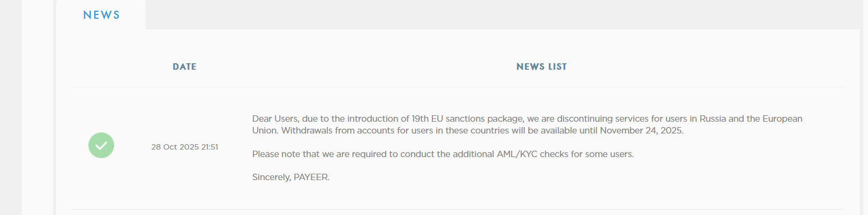Click the "19th EU sanctions package" text
This screenshot has width=868, height=215.
tap(467, 118)
